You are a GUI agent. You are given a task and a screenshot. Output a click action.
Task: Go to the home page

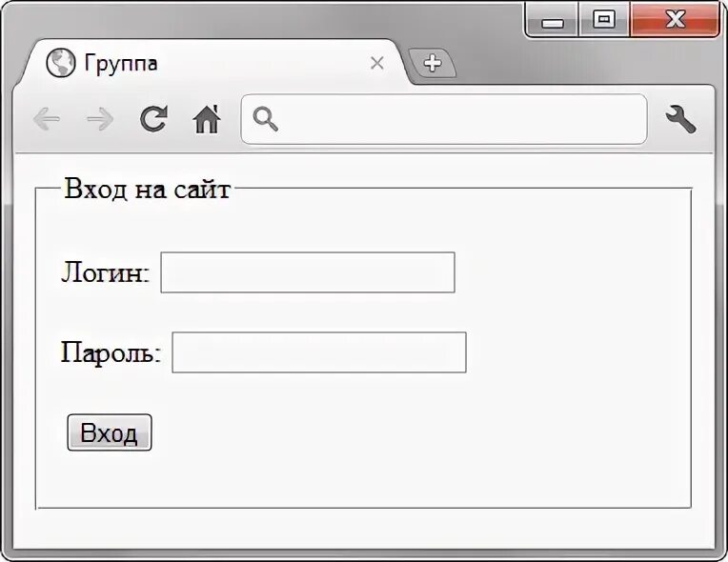click(x=206, y=119)
